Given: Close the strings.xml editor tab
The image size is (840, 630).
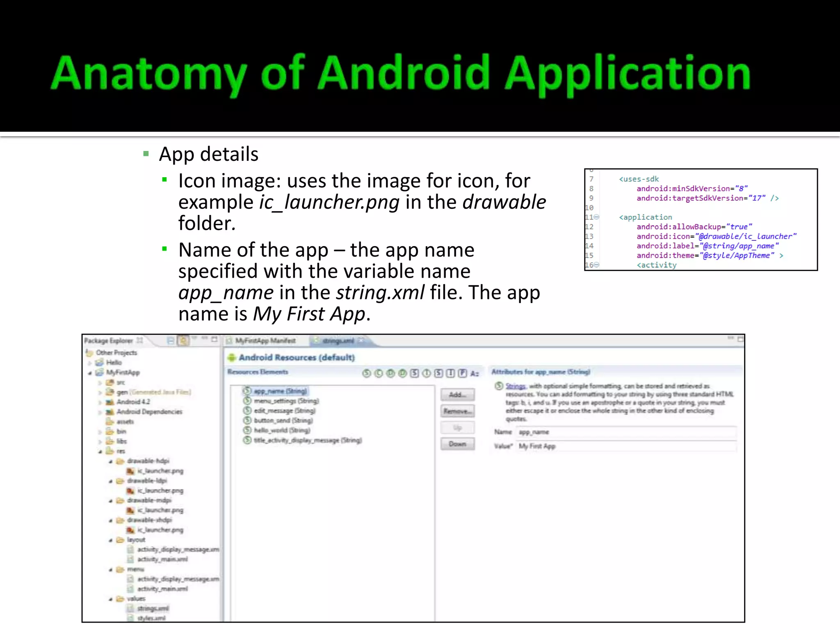Looking at the screenshot, I should click(361, 340).
